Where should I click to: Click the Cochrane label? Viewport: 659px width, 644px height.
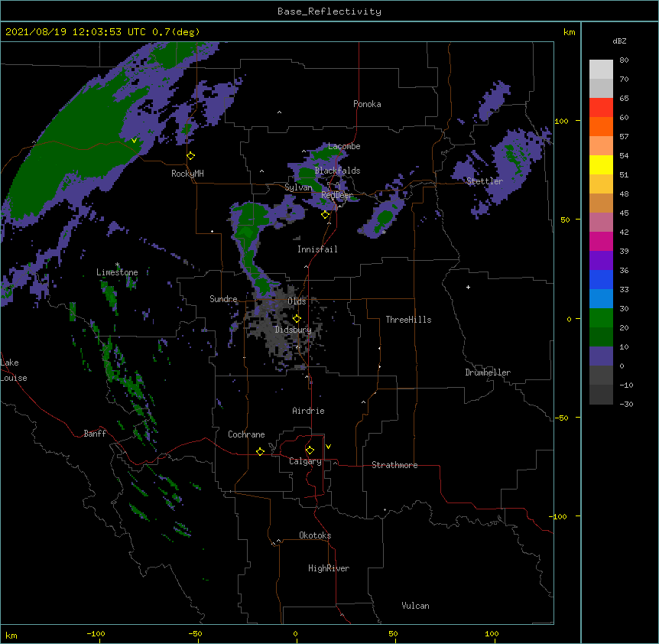pyautogui.click(x=246, y=434)
